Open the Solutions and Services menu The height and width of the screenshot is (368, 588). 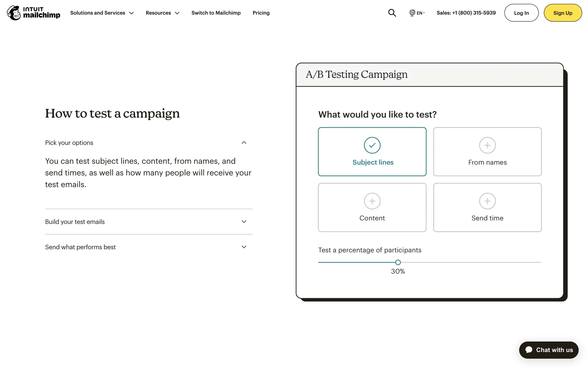(102, 13)
